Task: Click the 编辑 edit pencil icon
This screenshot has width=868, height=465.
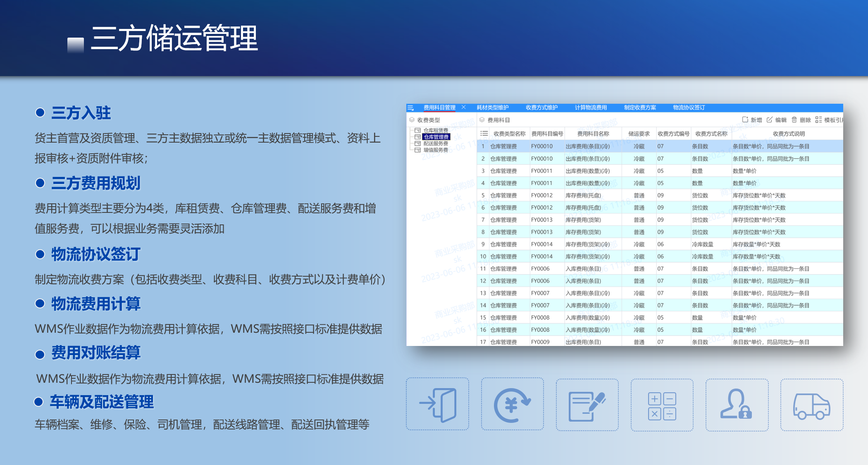Action: pos(769,120)
